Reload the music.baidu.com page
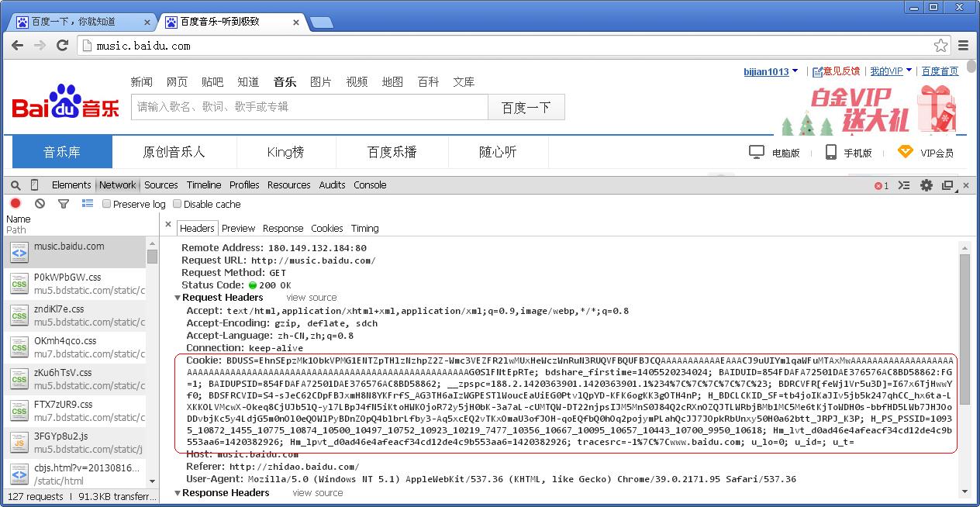980x507 pixels. coord(63,46)
